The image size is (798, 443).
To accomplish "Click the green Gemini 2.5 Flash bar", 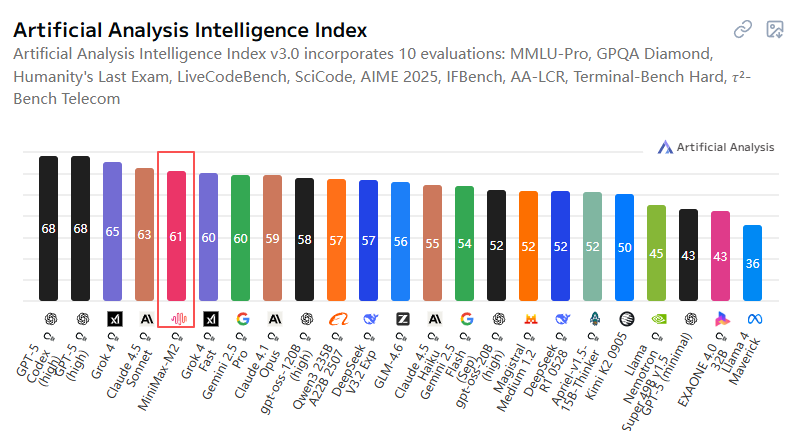I will pos(465,243).
